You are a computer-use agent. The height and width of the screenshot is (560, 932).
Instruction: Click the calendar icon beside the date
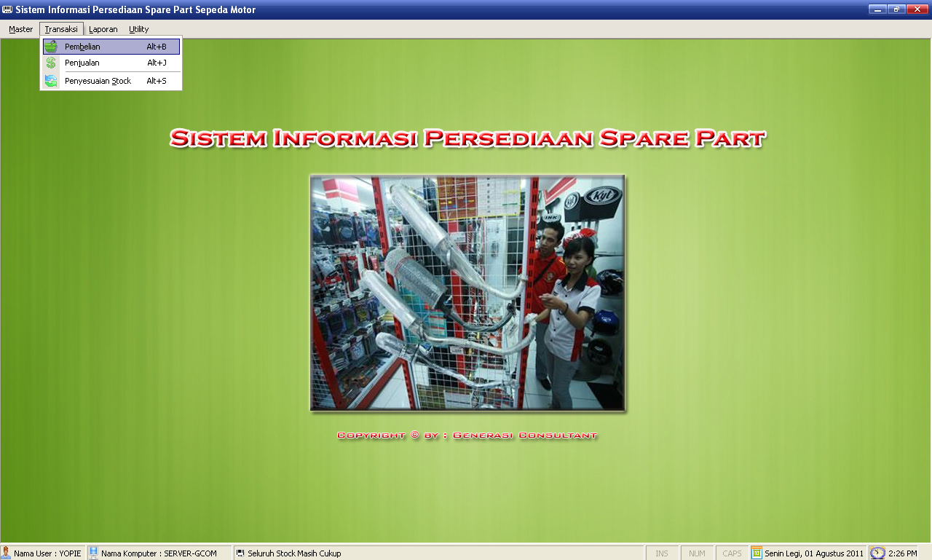tap(757, 553)
